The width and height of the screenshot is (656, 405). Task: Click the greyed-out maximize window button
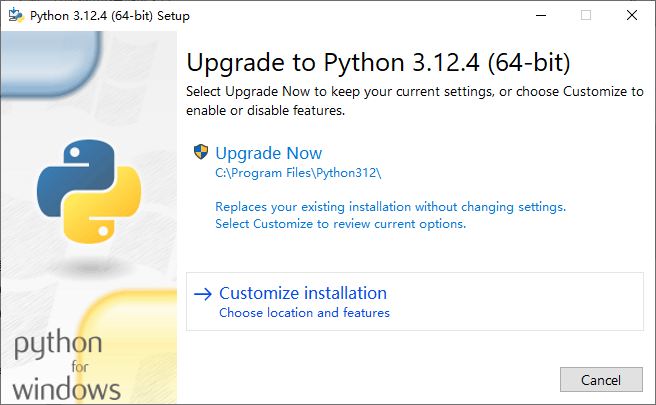tap(586, 16)
